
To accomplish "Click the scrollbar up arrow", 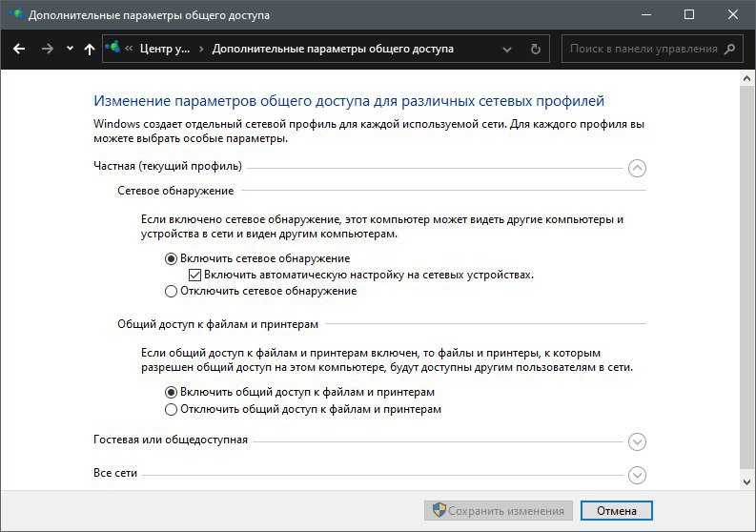I will 746,77.
